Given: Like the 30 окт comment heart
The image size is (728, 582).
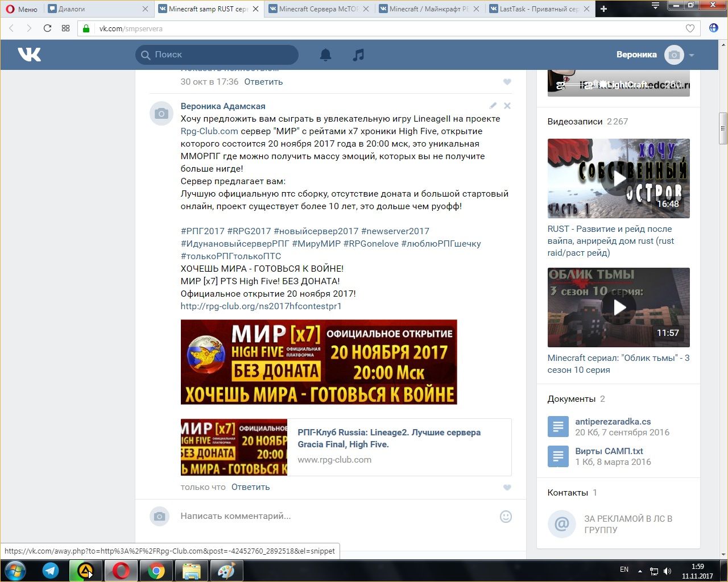Looking at the screenshot, I should pyautogui.click(x=507, y=82).
